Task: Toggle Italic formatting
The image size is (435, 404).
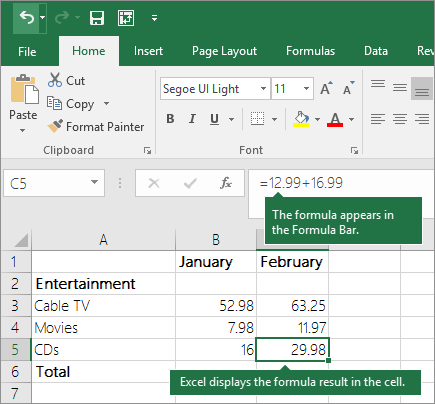Action: coord(192,119)
